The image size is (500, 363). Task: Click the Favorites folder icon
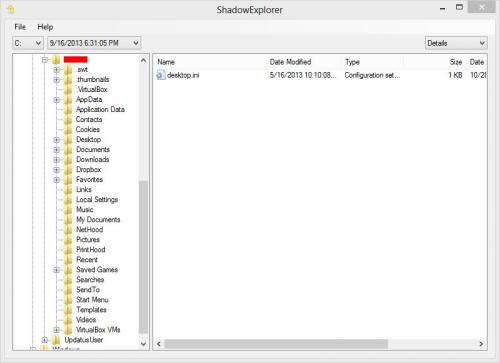click(x=68, y=180)
